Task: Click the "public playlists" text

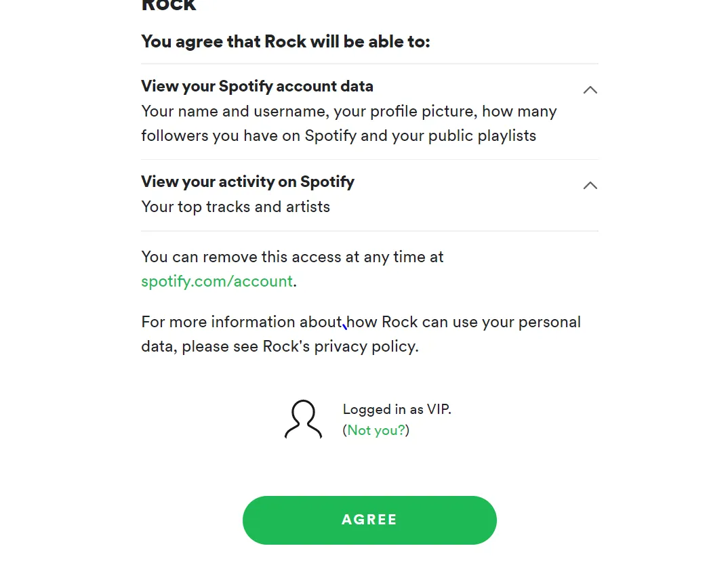Action: click(483, 135)
